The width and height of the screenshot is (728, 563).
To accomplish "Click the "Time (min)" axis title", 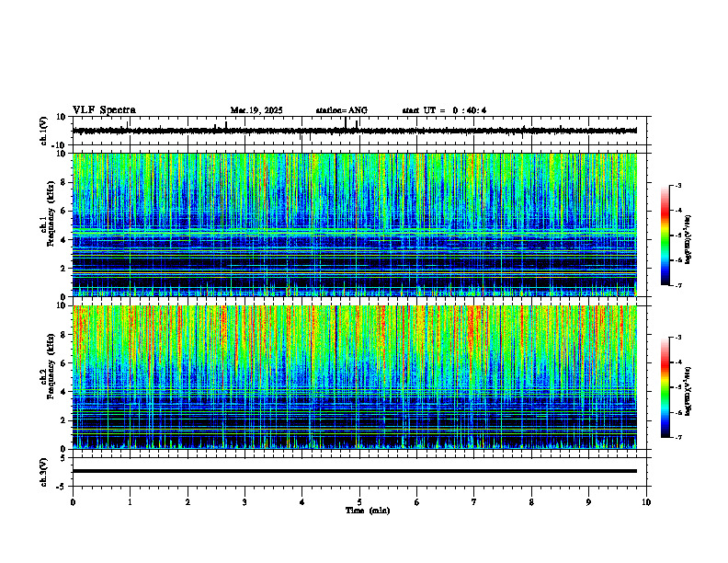I will coord(368,511).
